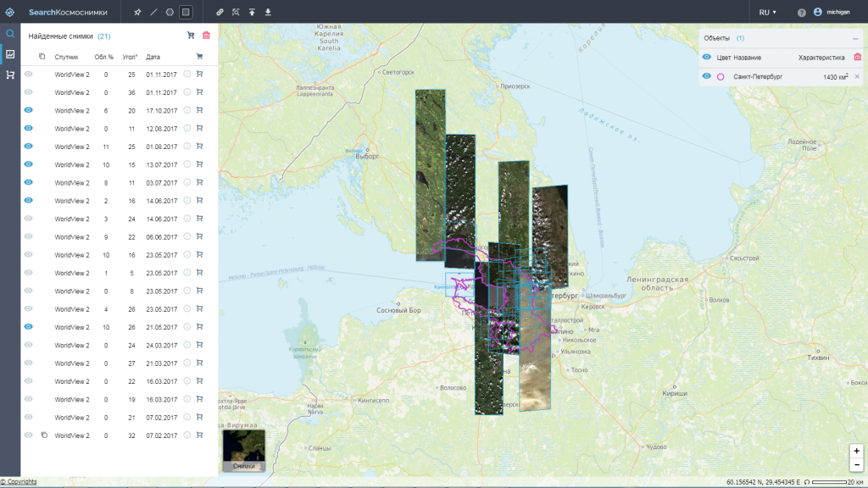
Task: Select the polygon drawing tool
Action: click(x=170, y=13)
